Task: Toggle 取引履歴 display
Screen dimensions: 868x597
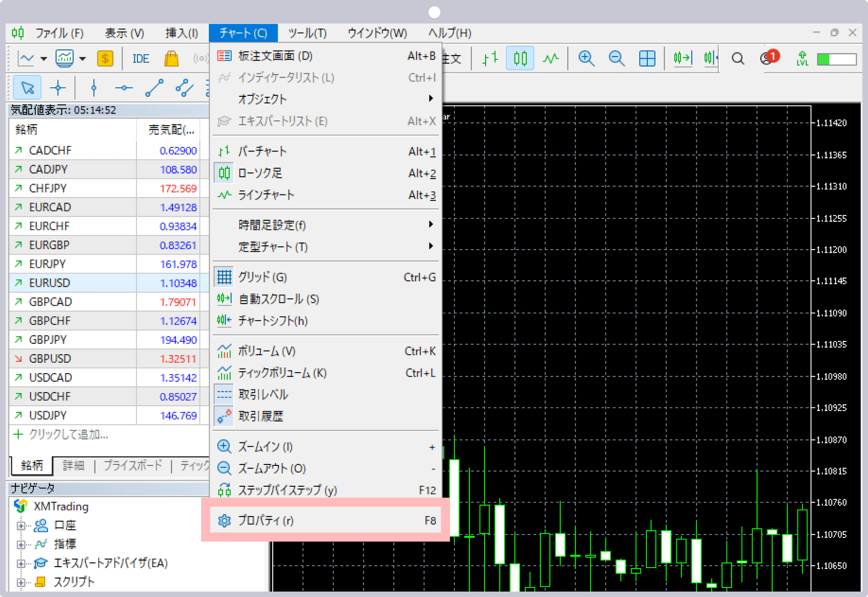Action: point(325,416)
